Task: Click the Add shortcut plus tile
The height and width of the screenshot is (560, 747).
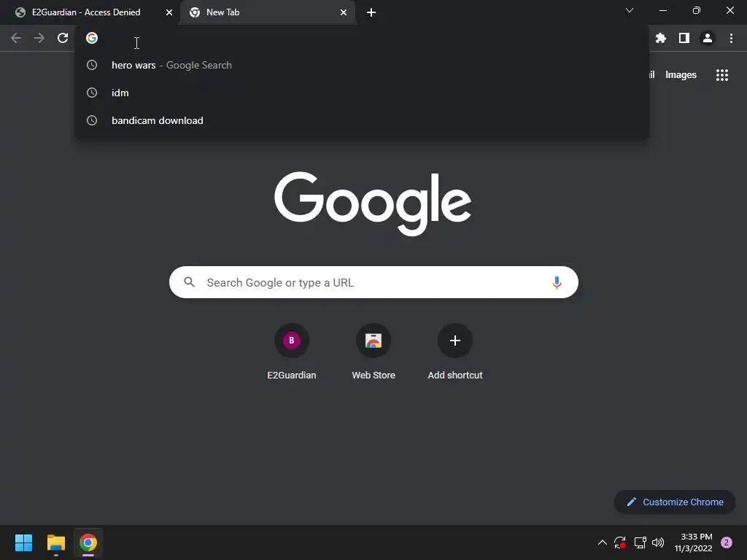Action: [x=455, y=352]
